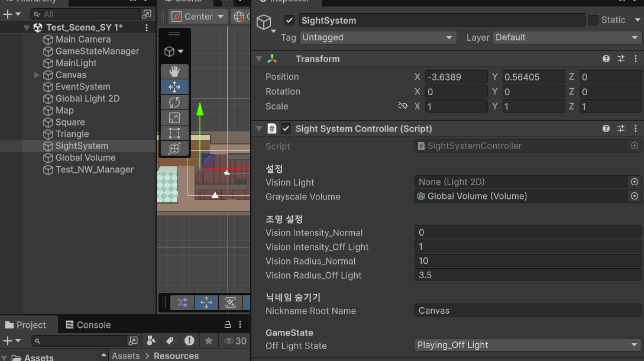Click Vision Intensity_Off Light field
The height and width of the screenshot is (361, 644).
click(528, 246)
